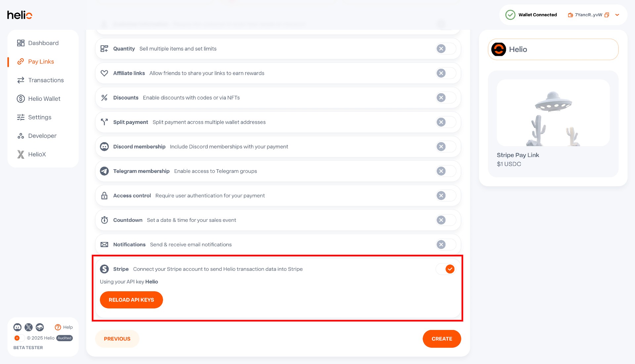
Task: Click the Helio avatar in preview panel
Action: tap(498, 49)
